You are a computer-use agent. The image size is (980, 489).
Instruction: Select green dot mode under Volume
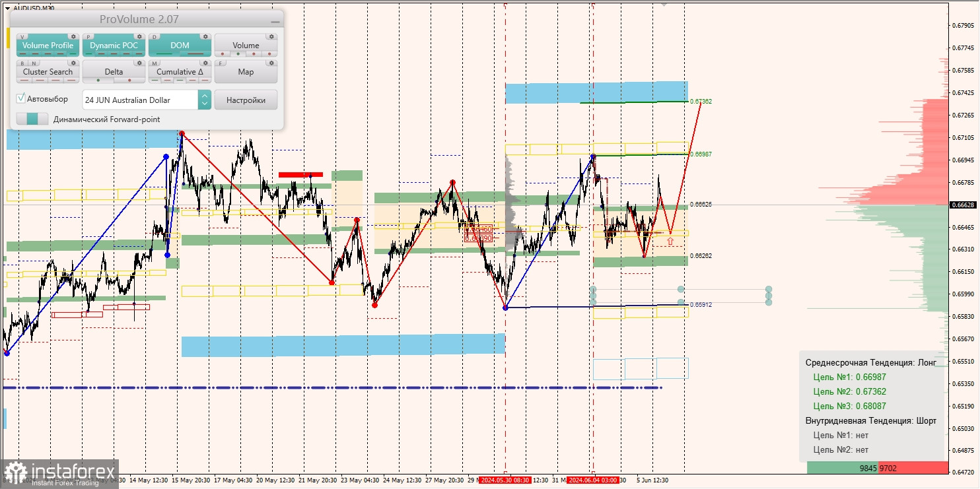click(x=238, y=53)
